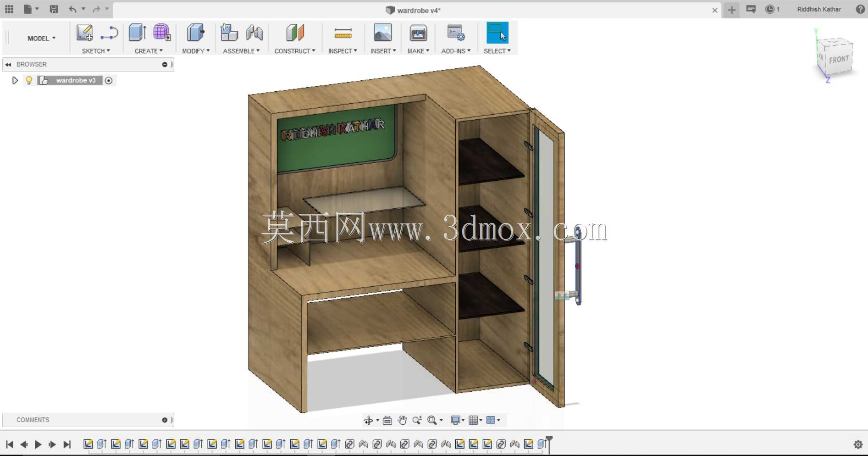
Task: Open the Help question mark icon
Action: click(860, 9)
